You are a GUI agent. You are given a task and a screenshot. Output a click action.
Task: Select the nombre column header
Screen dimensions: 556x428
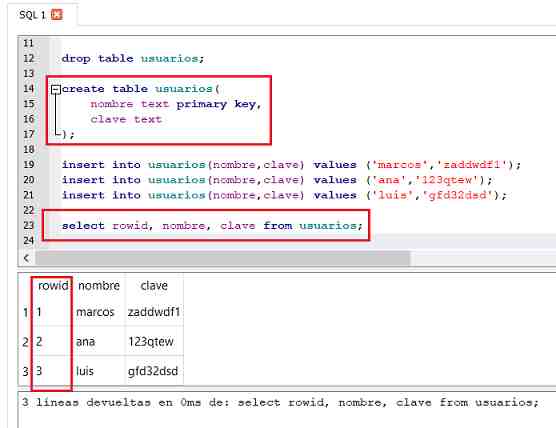tap(99, 286)
